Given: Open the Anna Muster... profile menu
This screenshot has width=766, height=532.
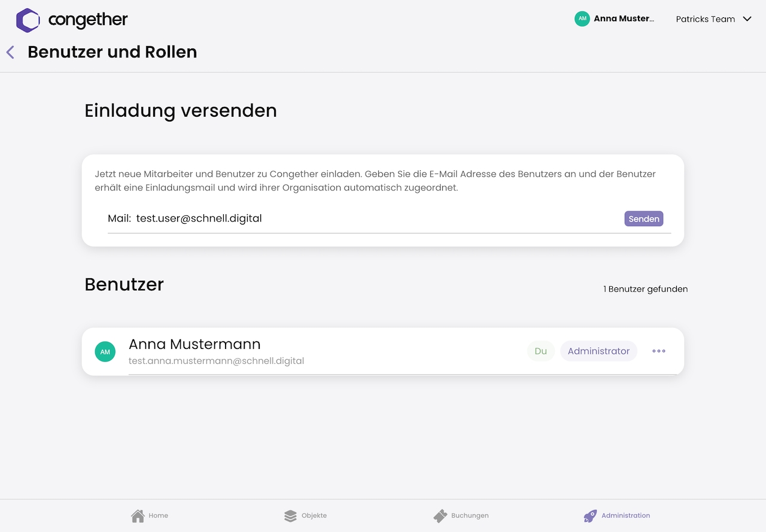Looking at the screenshot, I should click(624, 19).
